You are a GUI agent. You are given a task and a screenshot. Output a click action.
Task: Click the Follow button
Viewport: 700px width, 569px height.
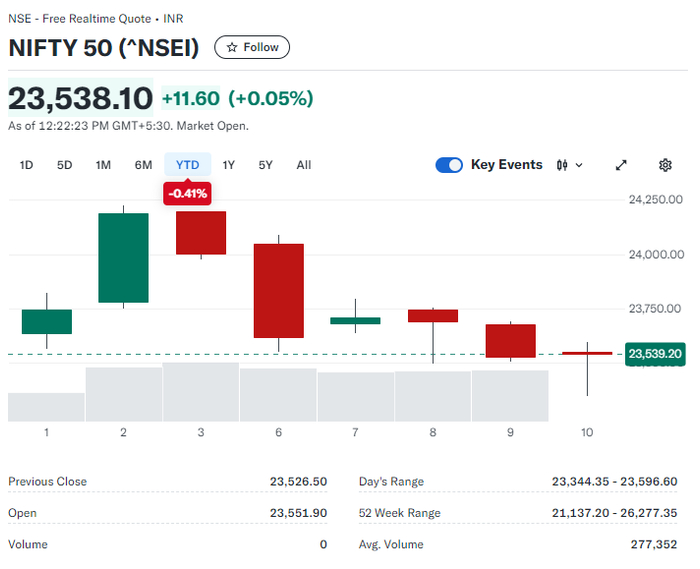[253, 47]
